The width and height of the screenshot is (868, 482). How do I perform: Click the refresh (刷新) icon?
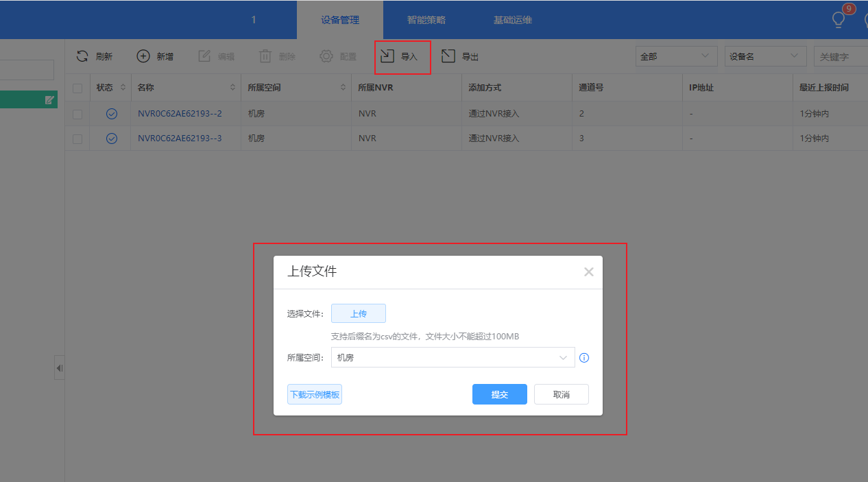tap(82, 56)
